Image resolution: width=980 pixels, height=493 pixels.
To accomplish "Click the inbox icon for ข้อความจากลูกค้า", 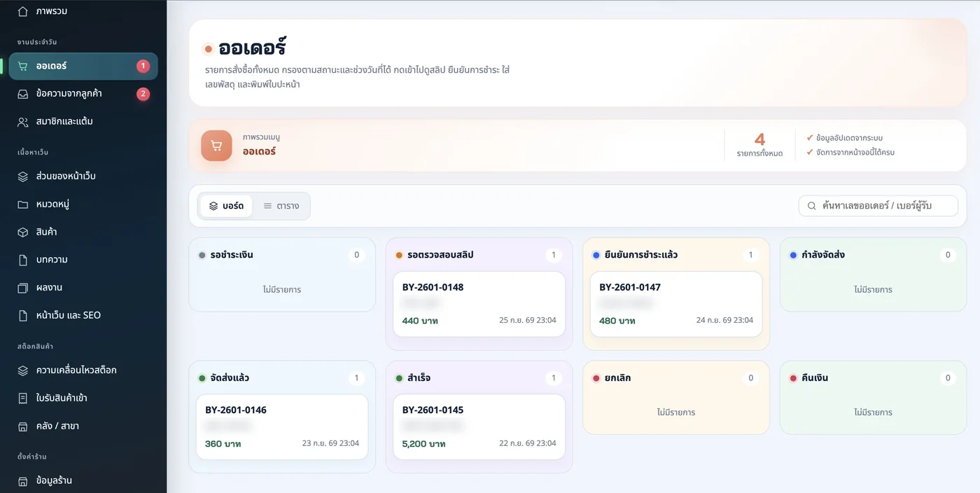I will click(x=23, y=94).
